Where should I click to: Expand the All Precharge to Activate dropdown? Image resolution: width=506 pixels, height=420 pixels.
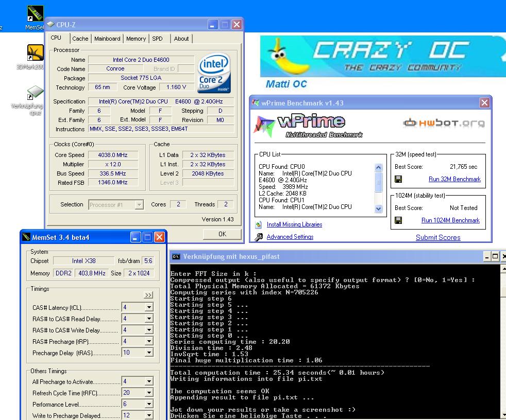pos(149,381)
